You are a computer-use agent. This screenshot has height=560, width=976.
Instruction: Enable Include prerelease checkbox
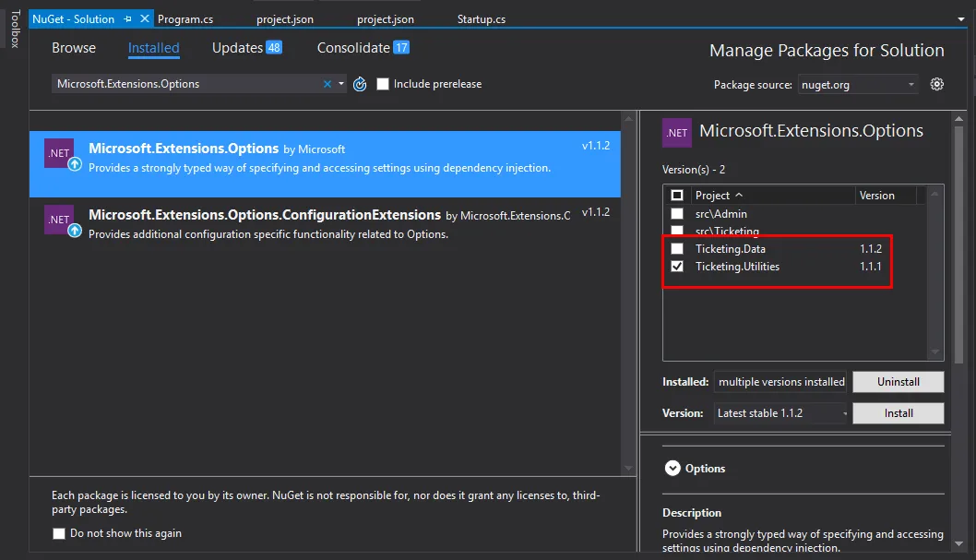point(384,84)
